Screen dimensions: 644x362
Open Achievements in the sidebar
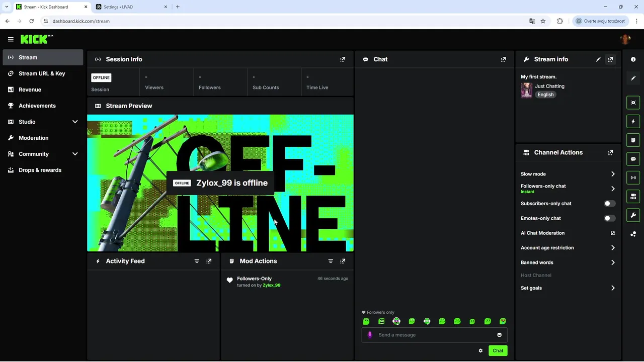43,106
